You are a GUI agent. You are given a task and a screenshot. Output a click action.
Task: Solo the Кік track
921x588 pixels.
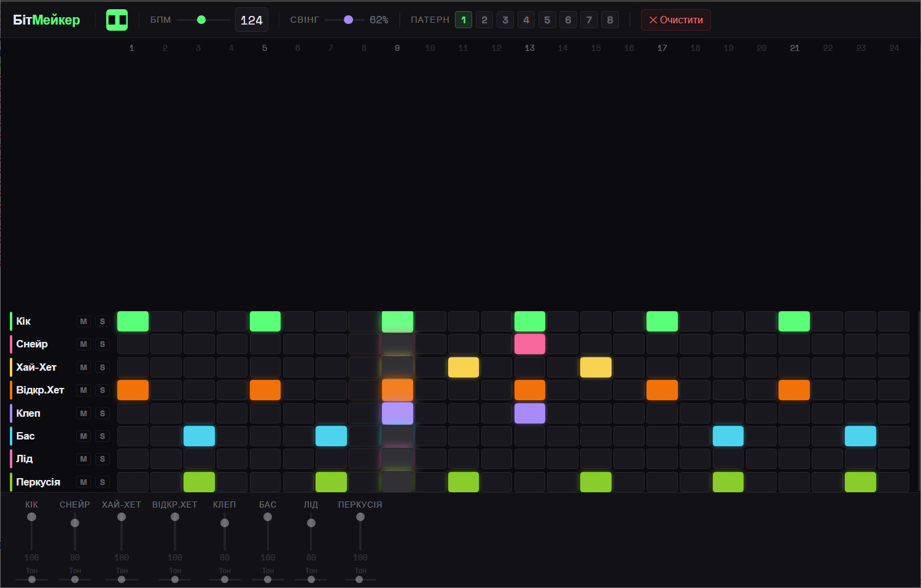click(103, 321)
